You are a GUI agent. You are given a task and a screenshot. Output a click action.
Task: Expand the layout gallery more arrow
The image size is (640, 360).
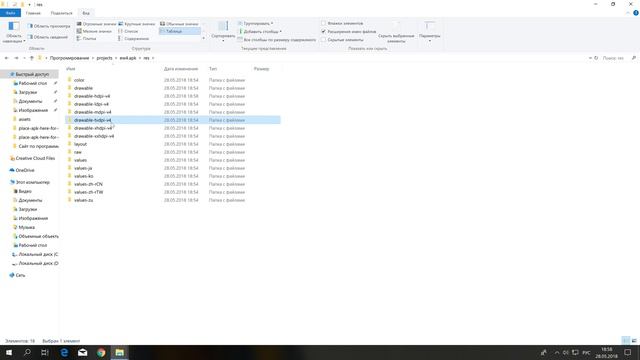(x=203, y=38)
